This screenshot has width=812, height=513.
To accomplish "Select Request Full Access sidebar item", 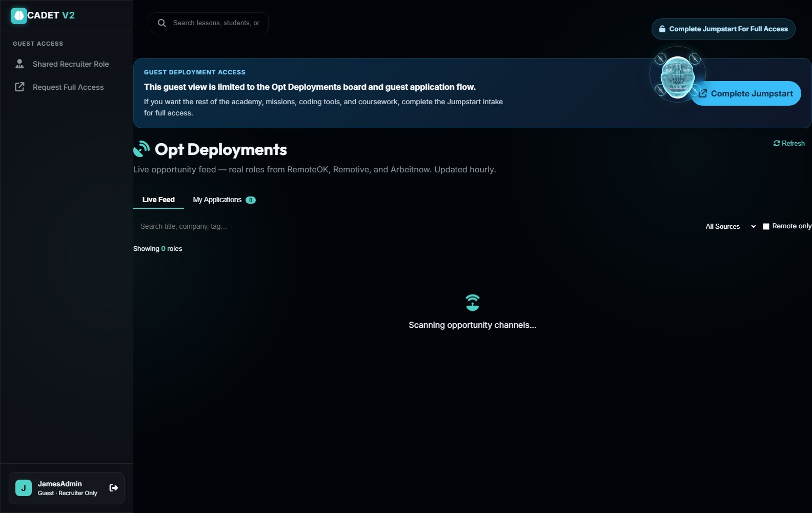I will [67, 87].
